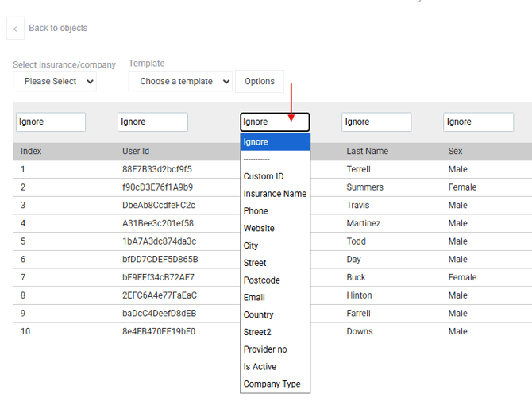This screenshot has height=405, width=532.
Task: Open Ignore dropdown above Sex column
Action: [x=478, y=121]
